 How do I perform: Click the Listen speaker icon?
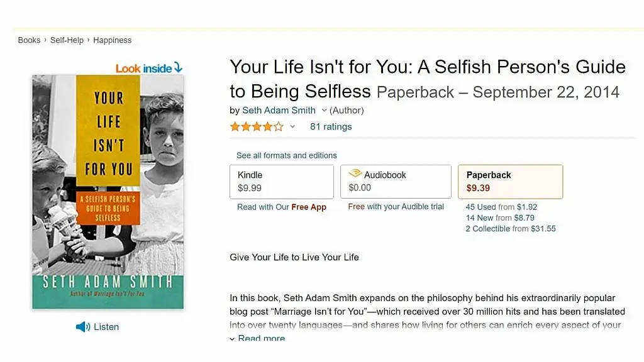coord(82,327)
